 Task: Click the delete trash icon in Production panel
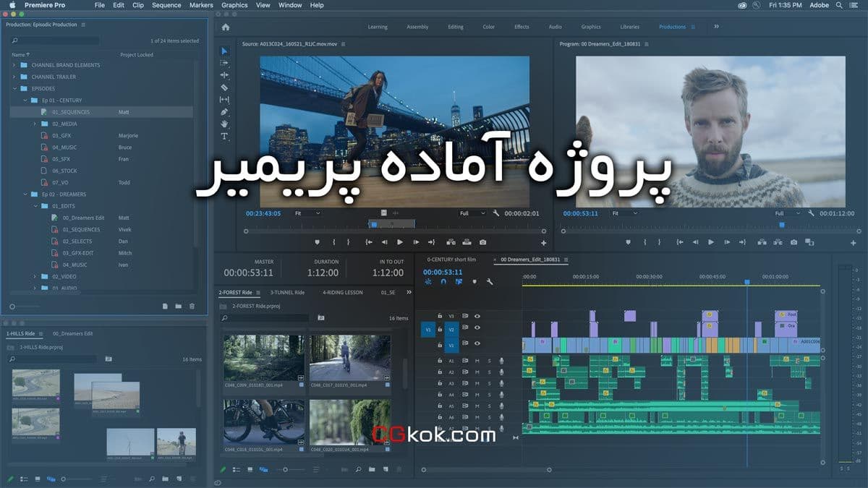tap(192, 307)
